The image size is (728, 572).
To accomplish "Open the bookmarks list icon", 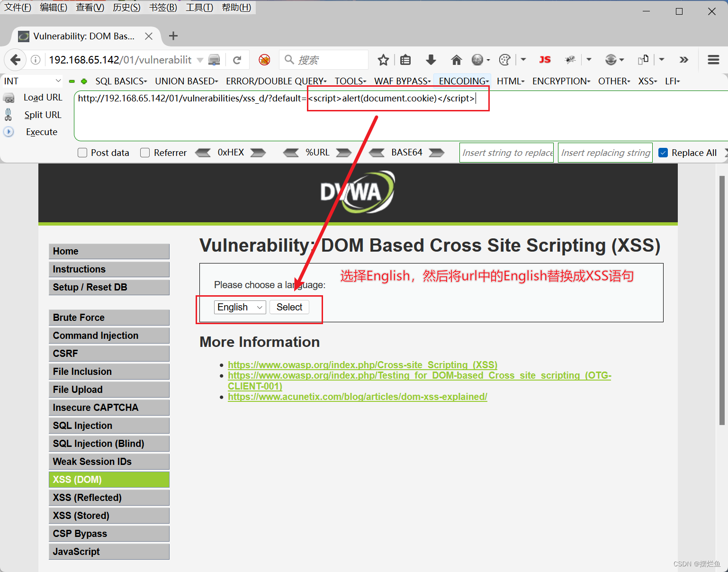I will [x=405, y=60].
